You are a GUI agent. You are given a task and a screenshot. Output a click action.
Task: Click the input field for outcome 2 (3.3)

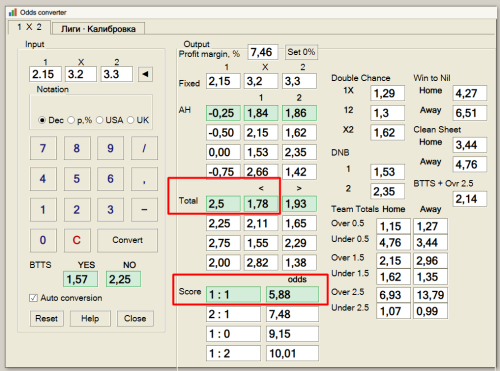pyautogui.click(x=117, y=74)
